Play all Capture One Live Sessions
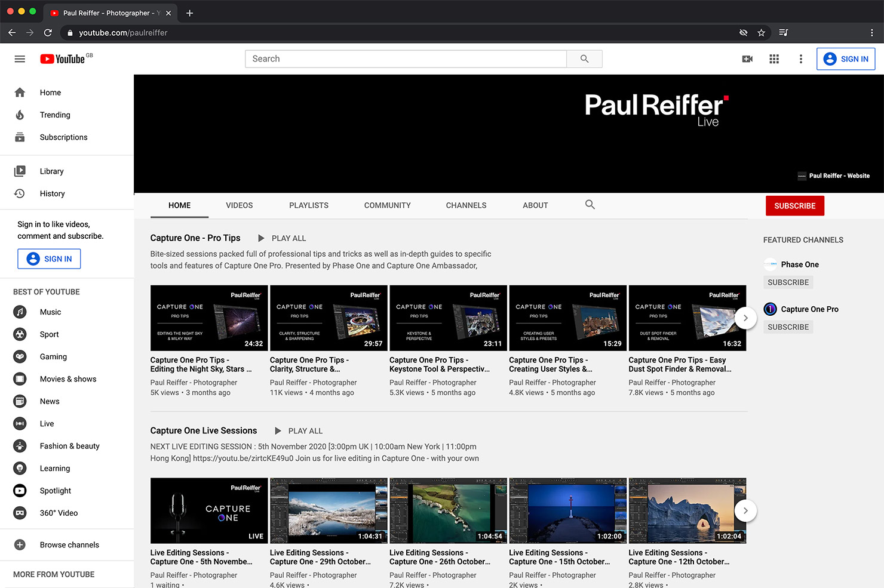 [298, 431]
